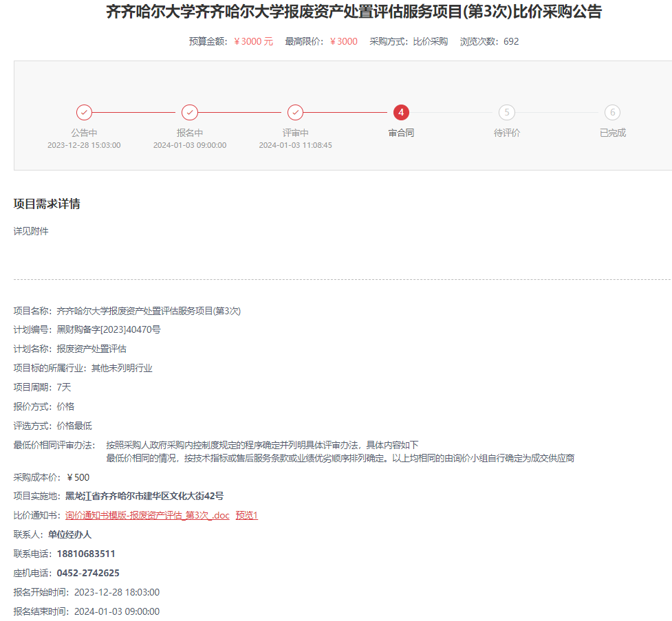Click the 项目需求详情 section heading

tap(47, 204)
